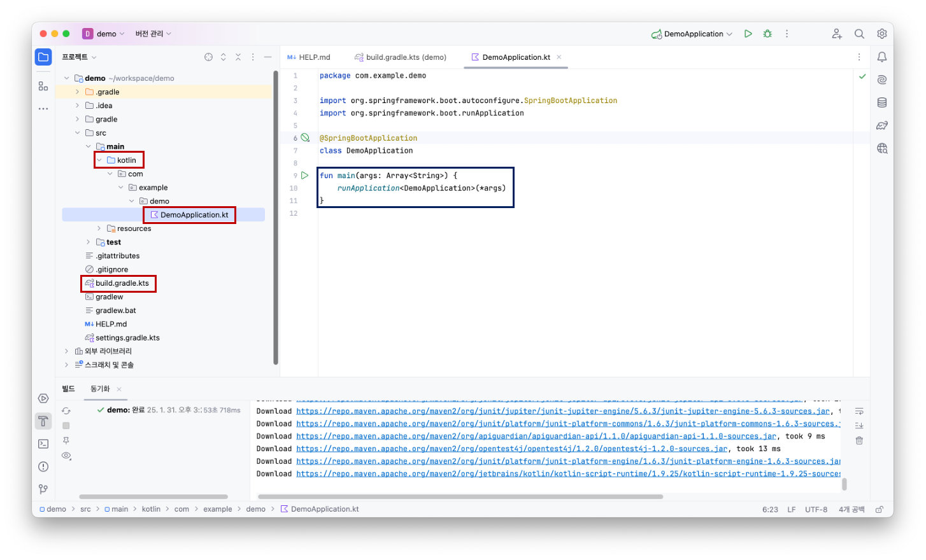The height and width of the screenshot is (560, 926).
Task: Open junit-jupiter-engine-5.6.3-sources.jar download link
Action: coord(563,411)
